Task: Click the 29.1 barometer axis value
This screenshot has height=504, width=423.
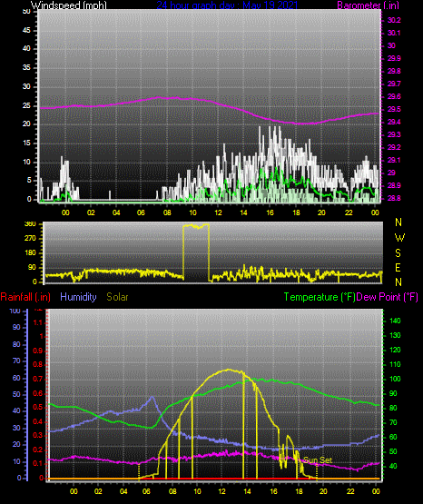Action: point(394,160)
